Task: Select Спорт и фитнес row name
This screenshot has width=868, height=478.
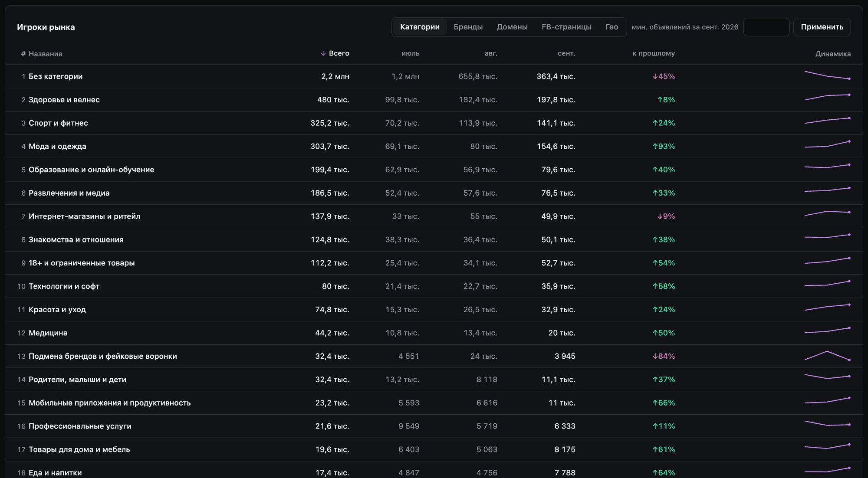Action: coord(58,123)
